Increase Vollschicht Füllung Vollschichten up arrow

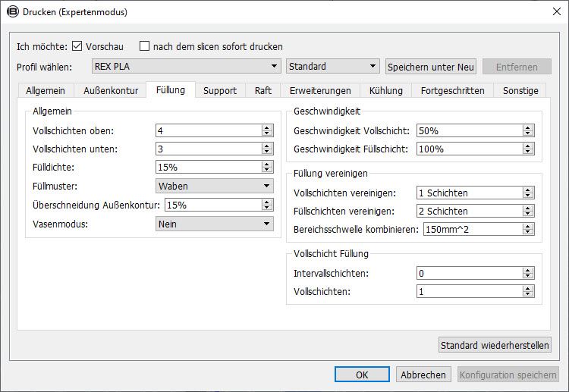tap(528, 288)
